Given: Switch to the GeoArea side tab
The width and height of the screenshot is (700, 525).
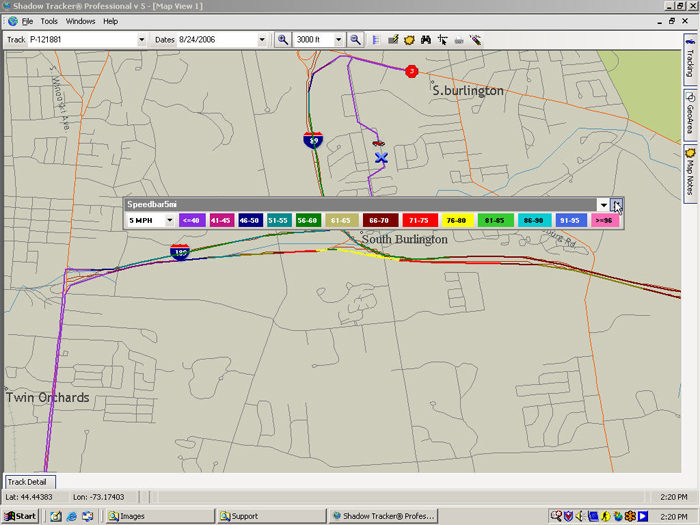Looking at the screenshot, I should pyautogui.click(x=690, y=115).
